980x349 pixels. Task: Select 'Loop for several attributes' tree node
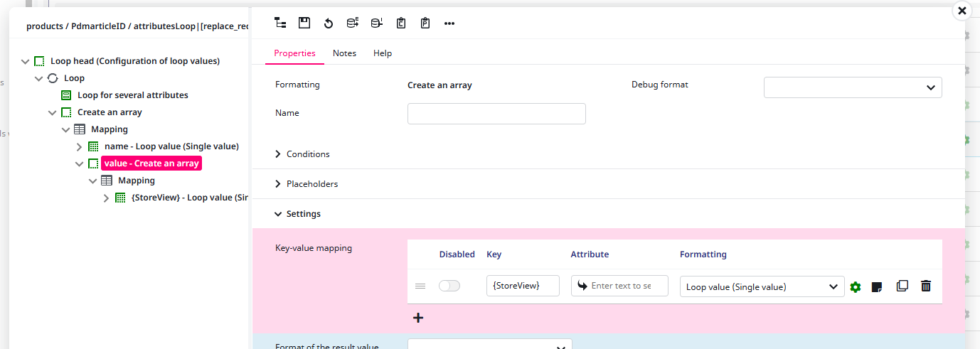(132, 95)
